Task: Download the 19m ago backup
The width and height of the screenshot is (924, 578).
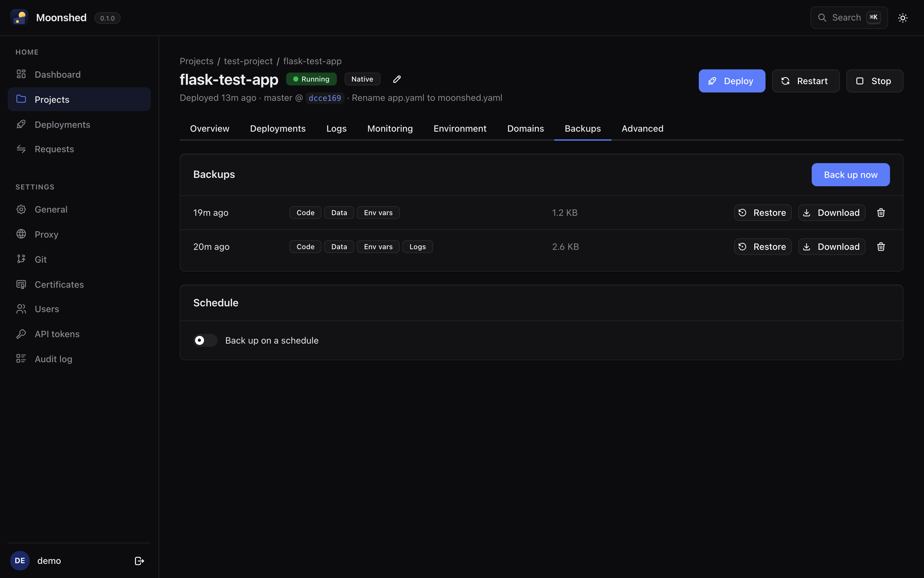Action: [x=832, y=213]
